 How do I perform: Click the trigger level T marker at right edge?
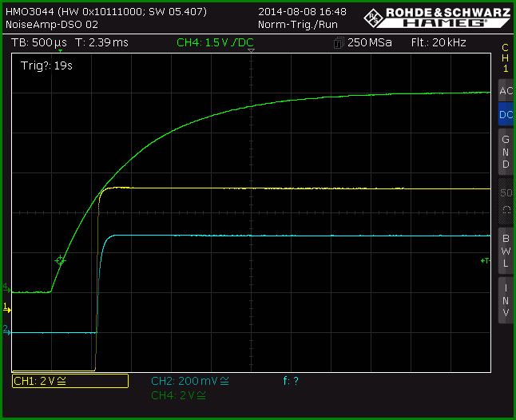[486, 260]
